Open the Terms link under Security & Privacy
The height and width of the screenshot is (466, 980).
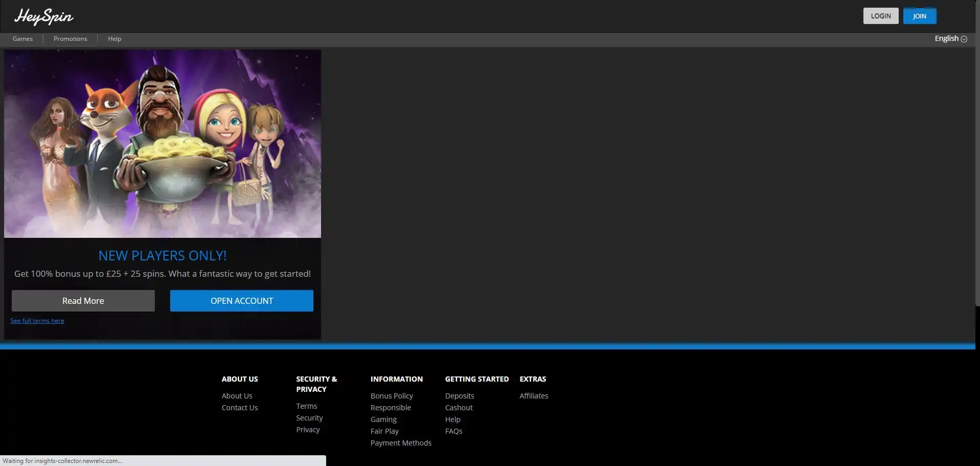point(306,406)
